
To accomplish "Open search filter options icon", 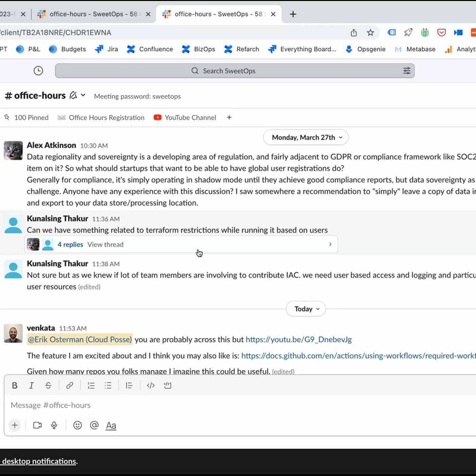I will 407,71.
